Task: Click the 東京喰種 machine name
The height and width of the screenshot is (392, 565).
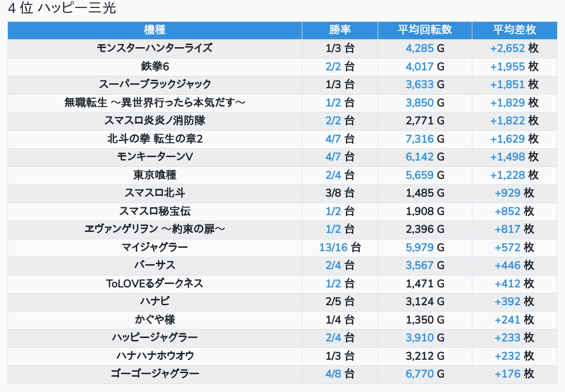Action: pos(155,175)
